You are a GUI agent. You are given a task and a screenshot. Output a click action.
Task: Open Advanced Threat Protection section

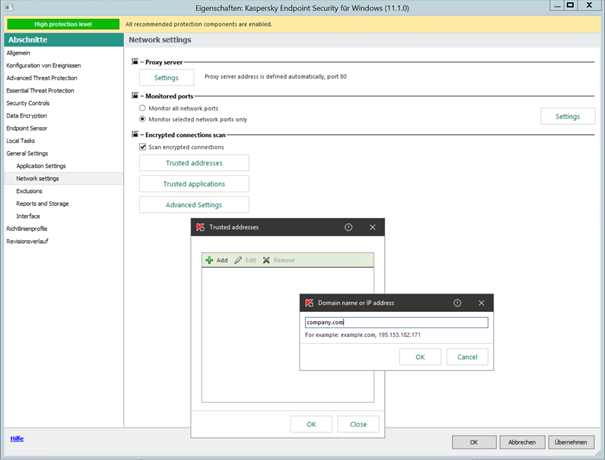click(40, 77)
